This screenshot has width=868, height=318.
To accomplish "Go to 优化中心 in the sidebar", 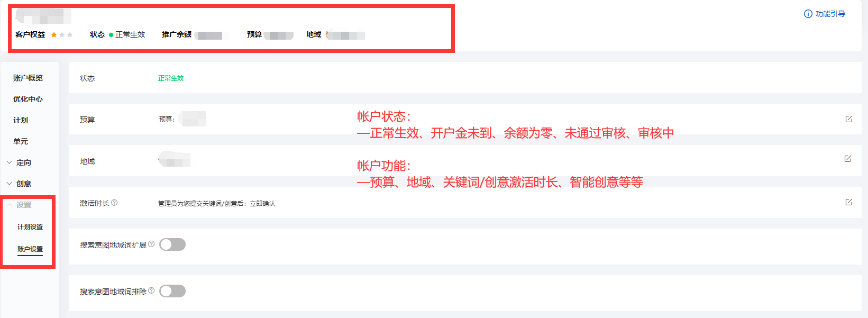I will pos(28,99).
